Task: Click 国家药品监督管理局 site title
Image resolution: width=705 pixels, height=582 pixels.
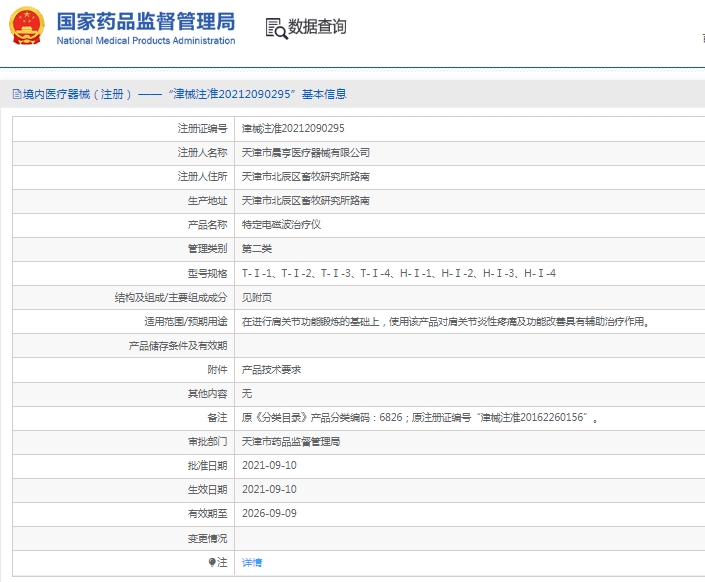Action: [146, 21]
